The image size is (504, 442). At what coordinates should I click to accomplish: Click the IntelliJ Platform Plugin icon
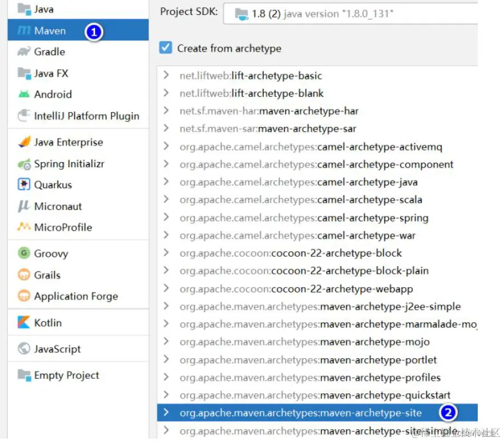[x=24, y=116]
